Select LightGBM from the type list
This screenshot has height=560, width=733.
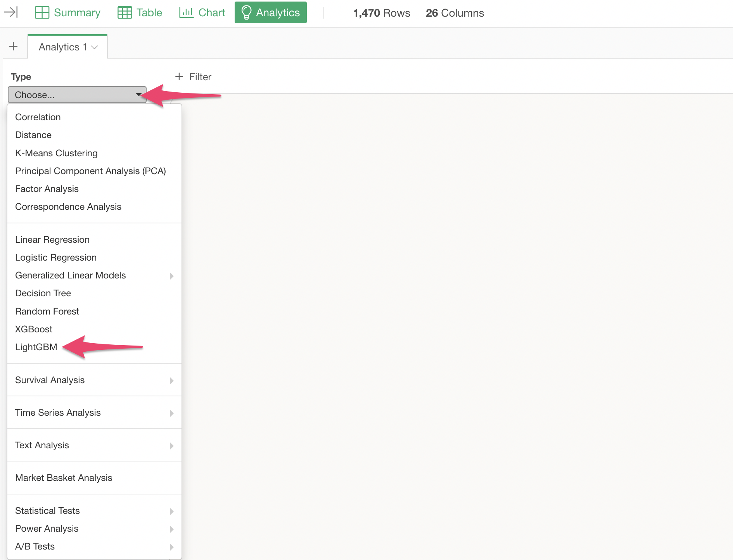point(36,347)
